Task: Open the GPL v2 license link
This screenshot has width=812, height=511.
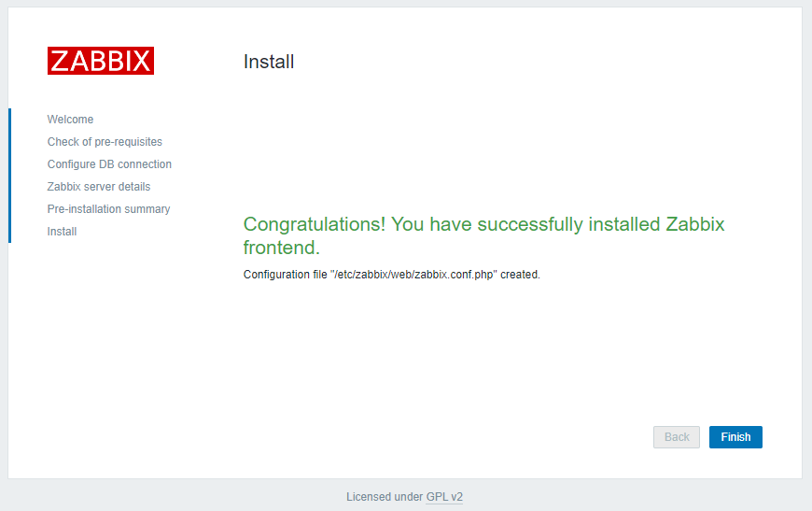Action: [x=444, y=497]
